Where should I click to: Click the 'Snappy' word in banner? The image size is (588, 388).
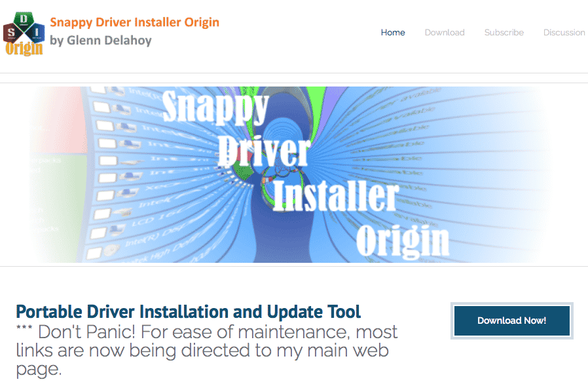pyautogui.click(x=215, y=107)
